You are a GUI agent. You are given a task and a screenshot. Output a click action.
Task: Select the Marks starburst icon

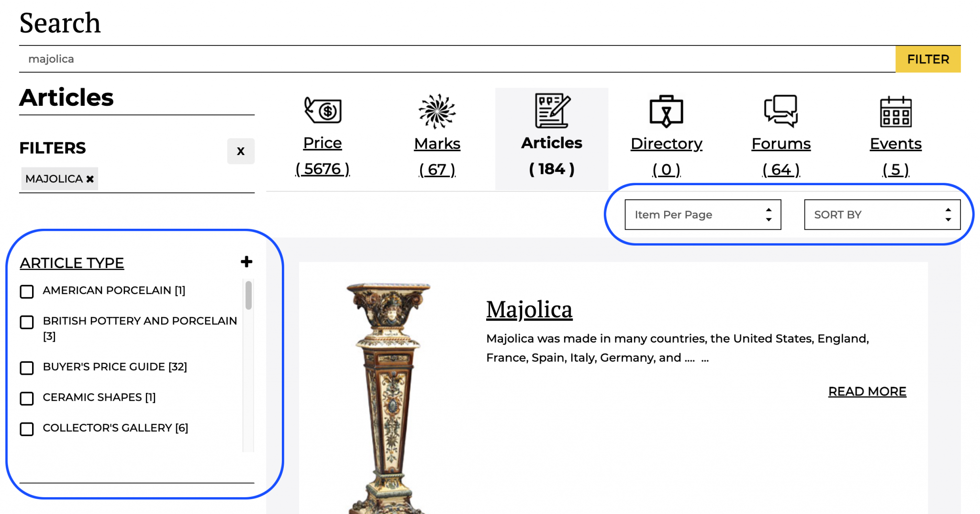(436, 111)
